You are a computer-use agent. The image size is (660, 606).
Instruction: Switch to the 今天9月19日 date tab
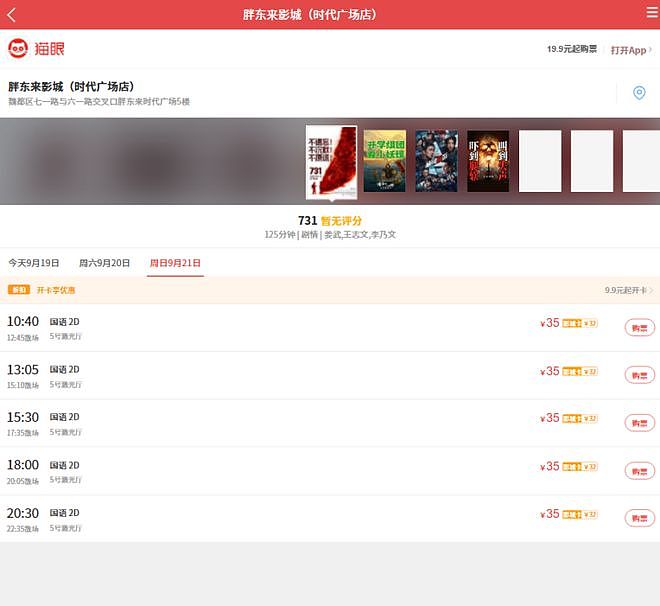pyautogui.click(x=34, y=263)
